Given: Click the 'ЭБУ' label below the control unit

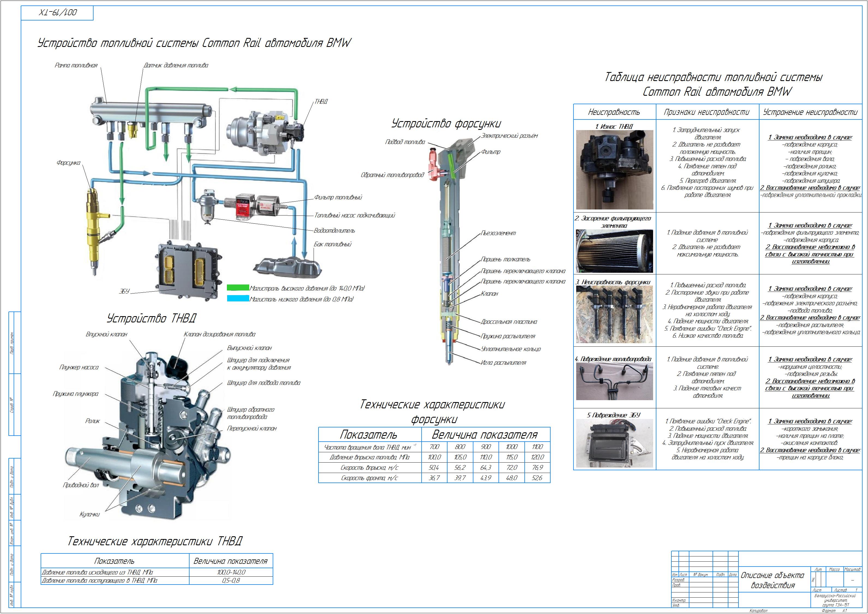Looking at the screenshot, I should pos(124,291).
